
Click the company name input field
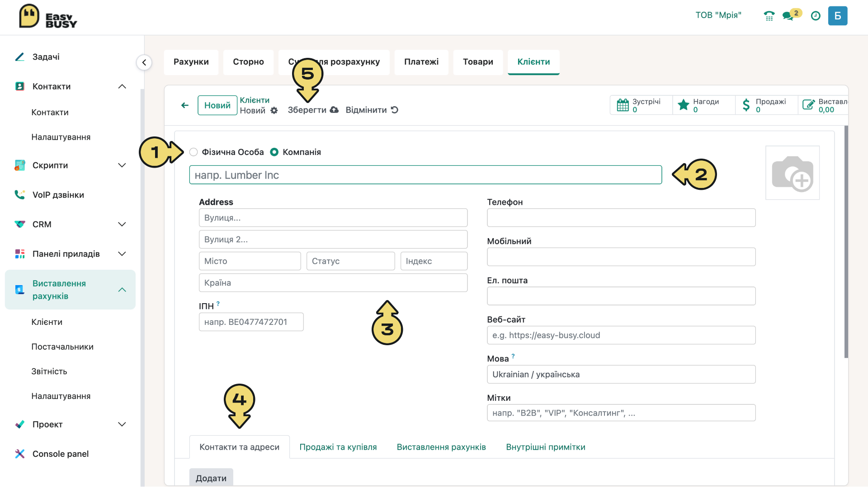425,175
